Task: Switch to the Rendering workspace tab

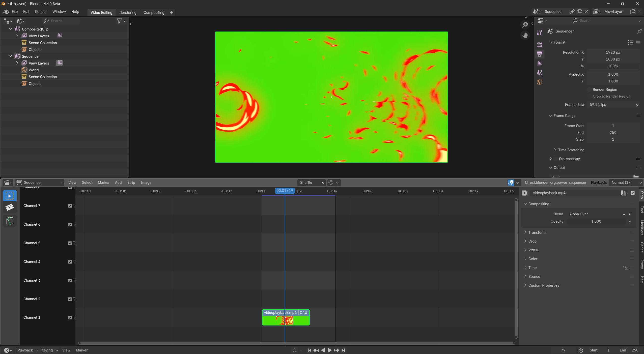Action: 128,13
